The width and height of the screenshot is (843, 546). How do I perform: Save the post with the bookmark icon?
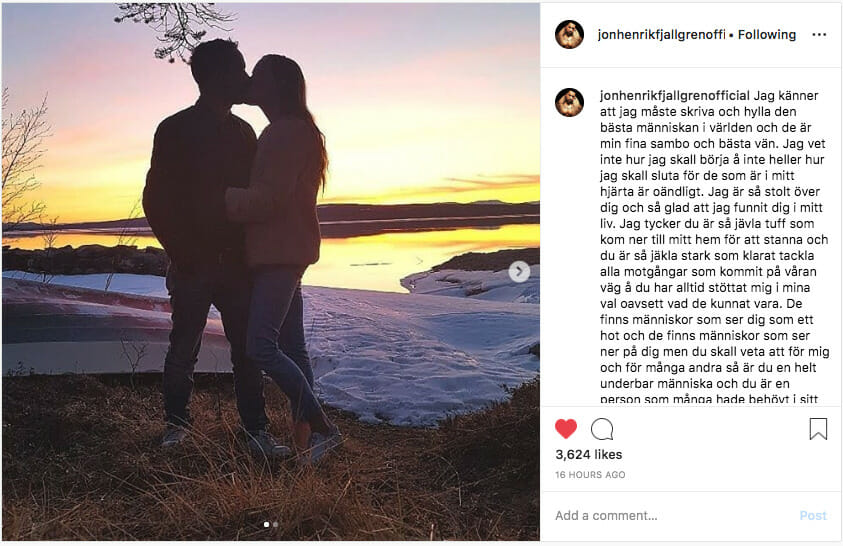point(818,429)
